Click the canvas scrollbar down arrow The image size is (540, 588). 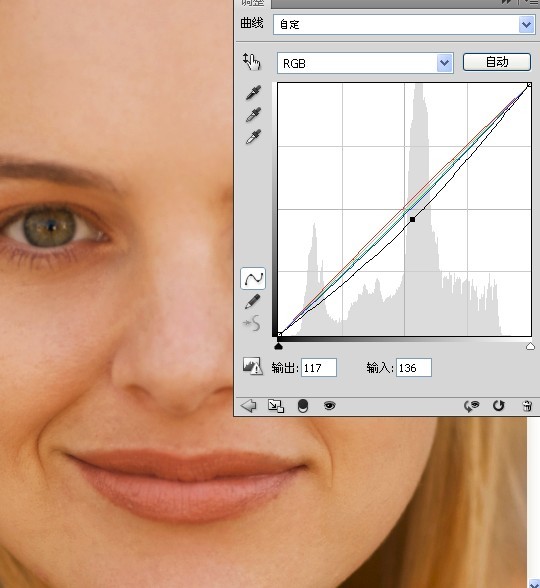coord(534,584)
